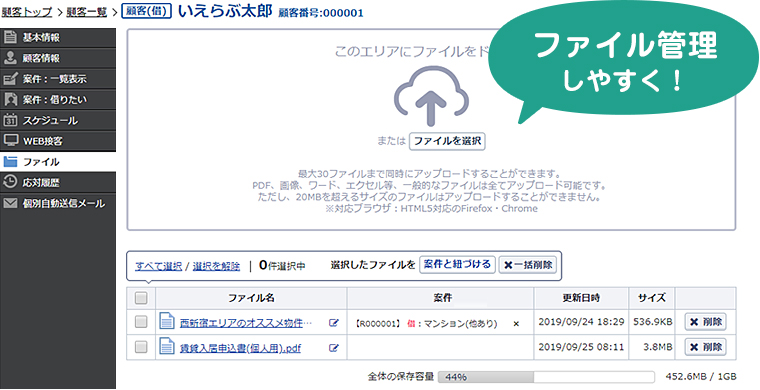The height and width of the screenshot is (390, 760).
Task: Click the 0件選択中 selection count
Action: point(282,265)
